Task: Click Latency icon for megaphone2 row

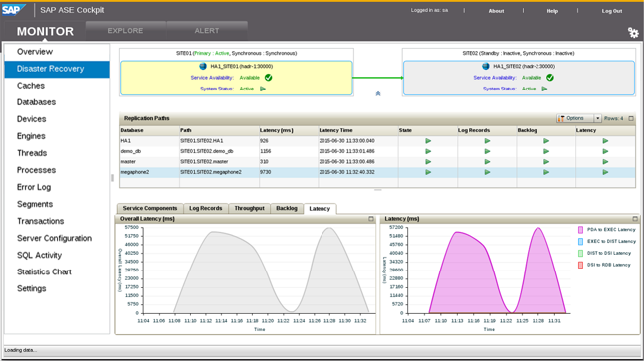Action: pyautogui.click(x=605, y=172)
